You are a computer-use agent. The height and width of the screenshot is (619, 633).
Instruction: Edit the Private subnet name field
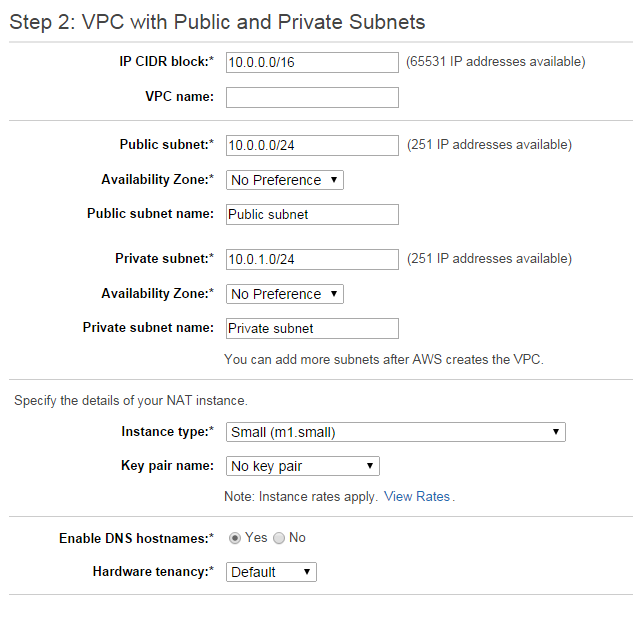312,328
